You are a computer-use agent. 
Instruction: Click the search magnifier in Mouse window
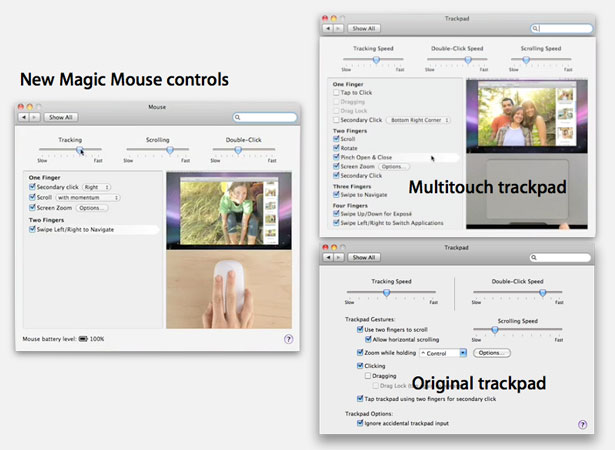[x=237, y=117]
